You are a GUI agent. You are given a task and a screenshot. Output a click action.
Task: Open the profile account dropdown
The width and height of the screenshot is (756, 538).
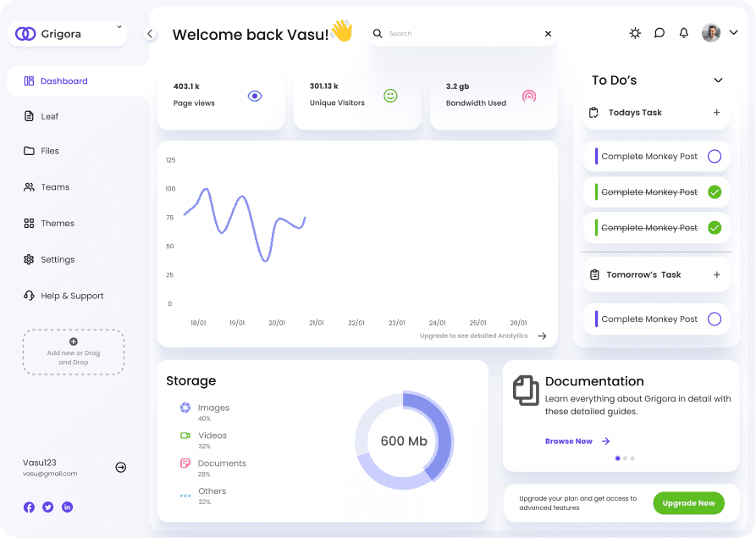point(733,33)
